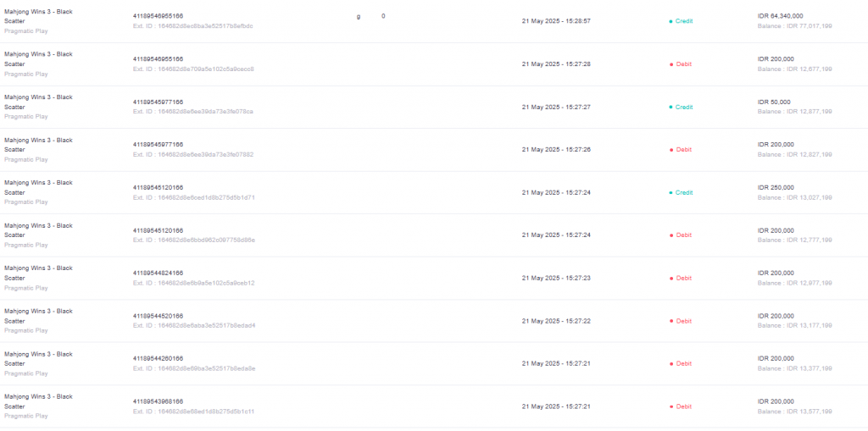Select the timestamp 21 May 2025 - 15:27:22
This screenshot has height=431, width=868.
click(x=556, y=321)
